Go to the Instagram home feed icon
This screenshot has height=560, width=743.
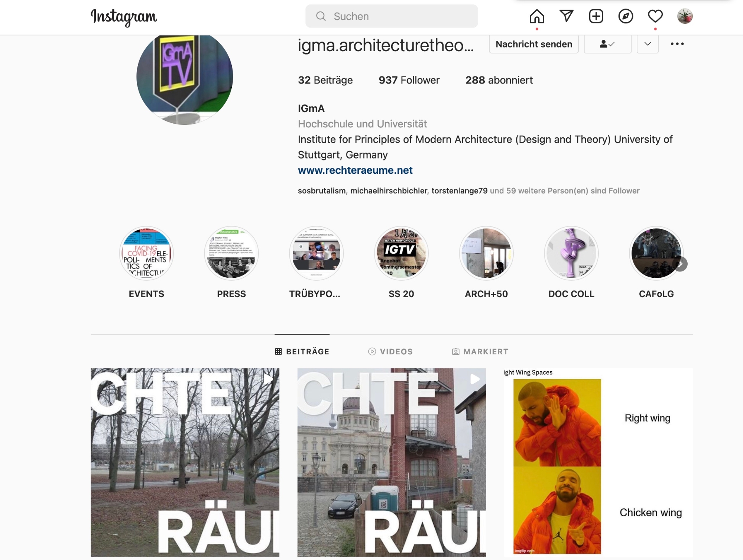coord(537,16)
